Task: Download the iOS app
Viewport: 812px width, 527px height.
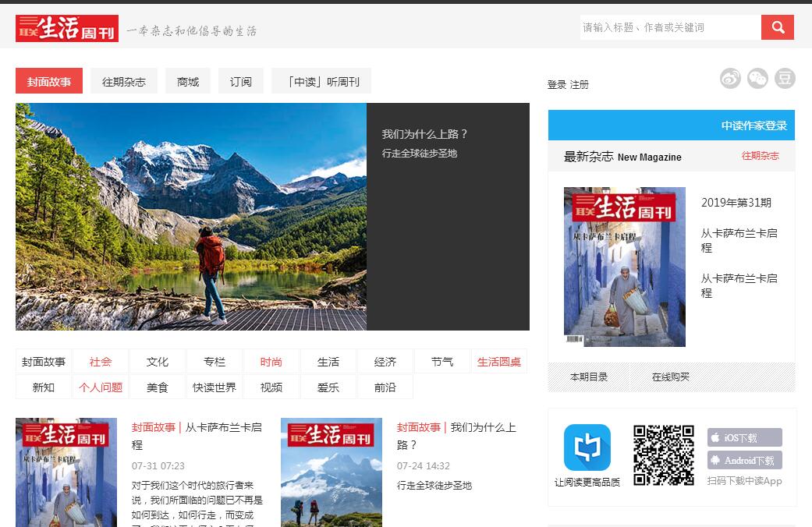Action: [x=744, y=437]
